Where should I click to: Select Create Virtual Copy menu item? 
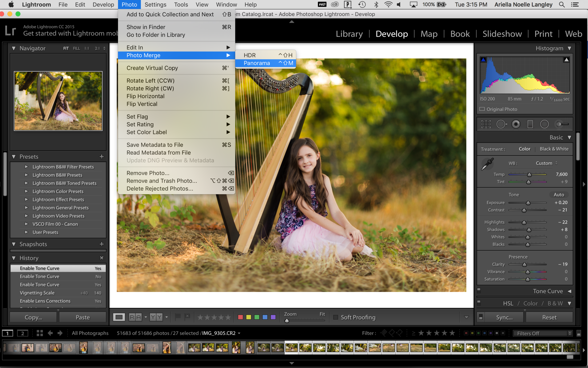click(x=176, y=68)
